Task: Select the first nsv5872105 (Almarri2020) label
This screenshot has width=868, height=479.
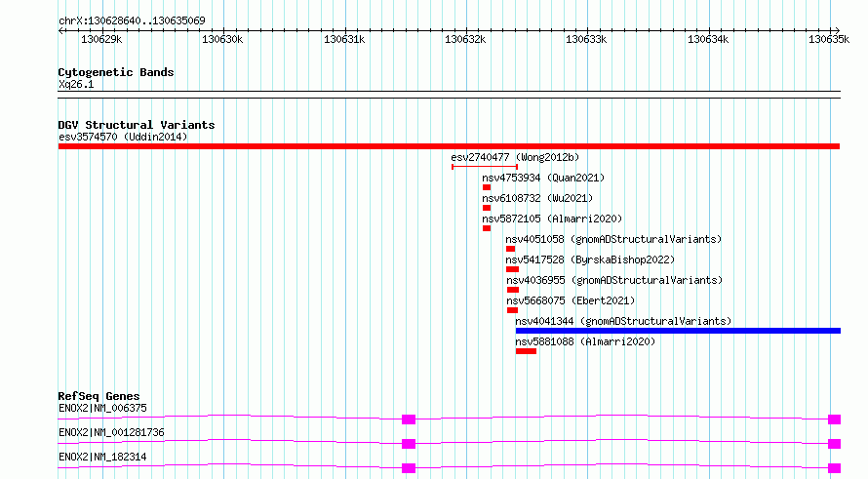Action: coord(552,219)
